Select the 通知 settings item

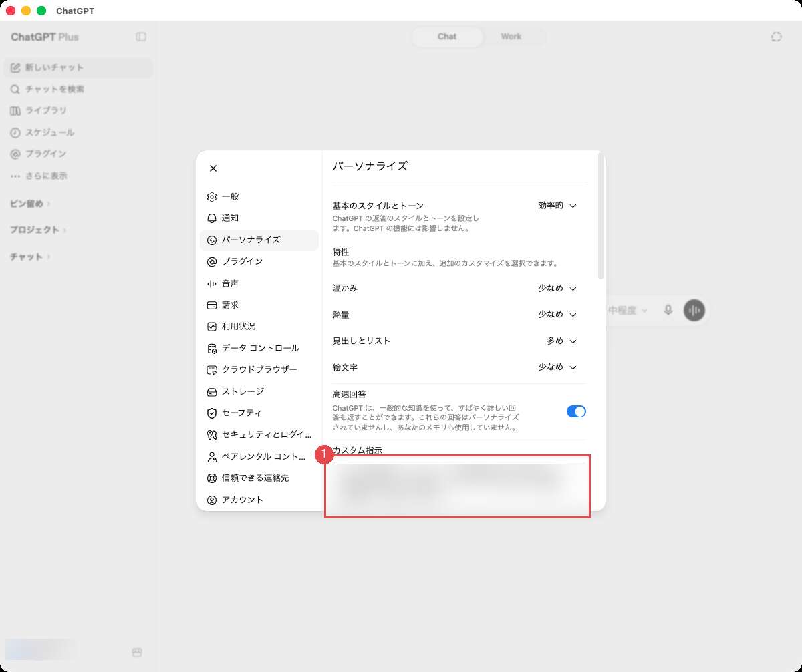259,218
